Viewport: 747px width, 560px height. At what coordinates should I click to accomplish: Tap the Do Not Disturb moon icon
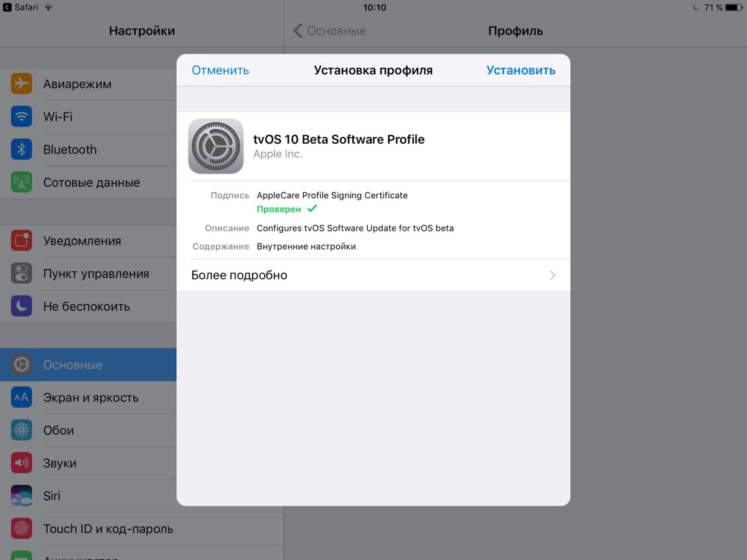pos(21,306)
